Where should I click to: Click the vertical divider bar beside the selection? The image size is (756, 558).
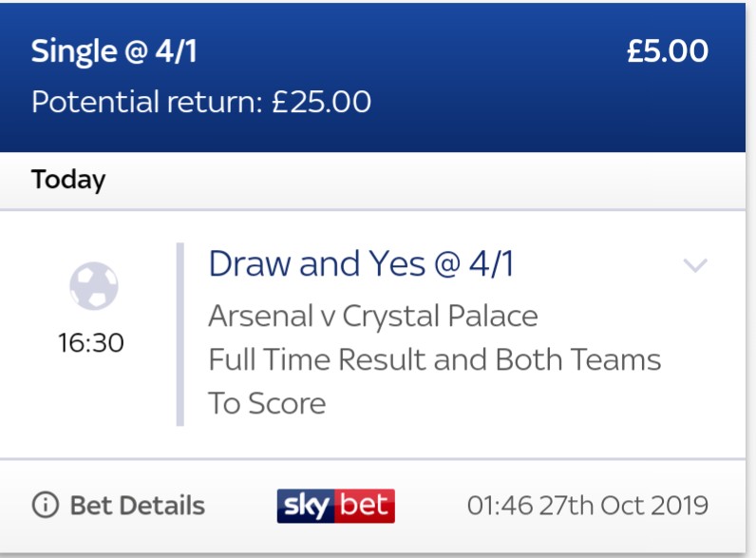180,334
